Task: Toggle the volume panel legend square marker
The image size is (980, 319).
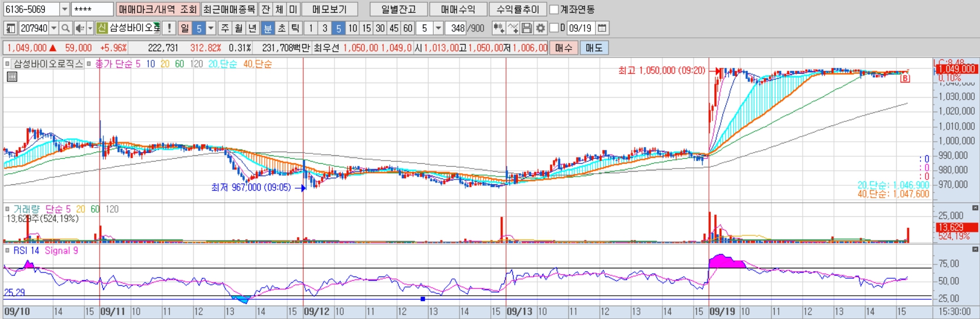Action: pos(8,209)
